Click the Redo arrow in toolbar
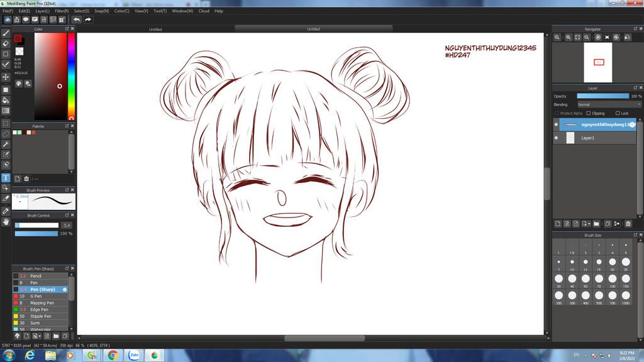Viewport: 644px width, 362px height. [x=88, y=19]
